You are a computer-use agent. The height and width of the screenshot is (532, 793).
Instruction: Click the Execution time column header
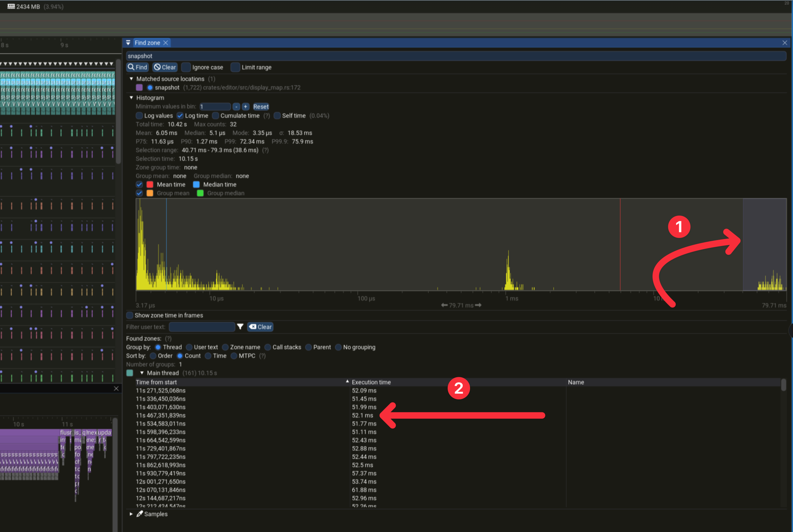458,382
